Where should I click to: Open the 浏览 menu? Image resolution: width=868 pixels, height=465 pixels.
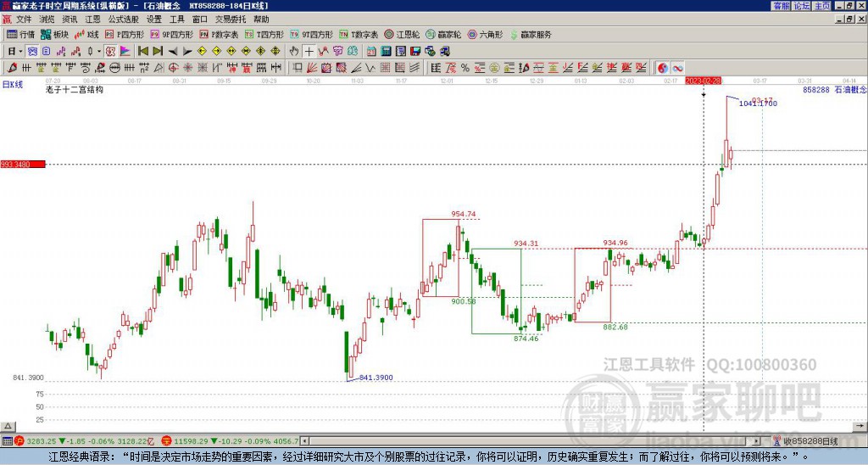pyautogui.click(x=47, y=20)
